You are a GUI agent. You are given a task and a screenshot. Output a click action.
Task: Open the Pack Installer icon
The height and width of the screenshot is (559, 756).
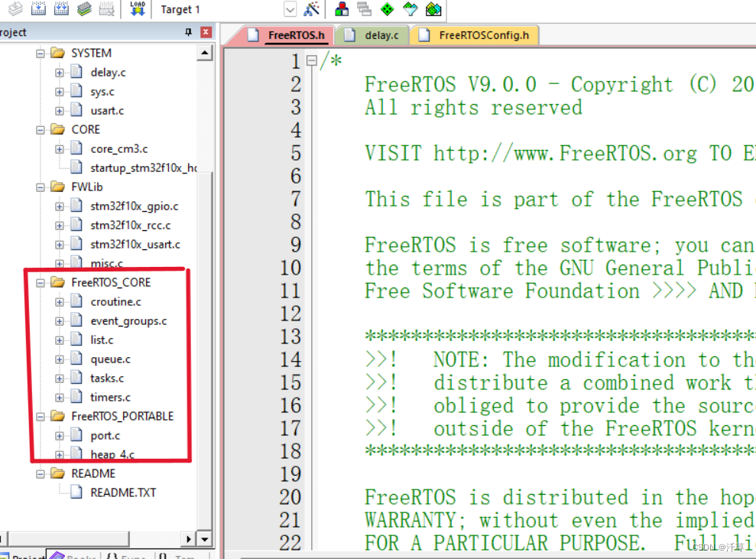(x=433, y=8)
